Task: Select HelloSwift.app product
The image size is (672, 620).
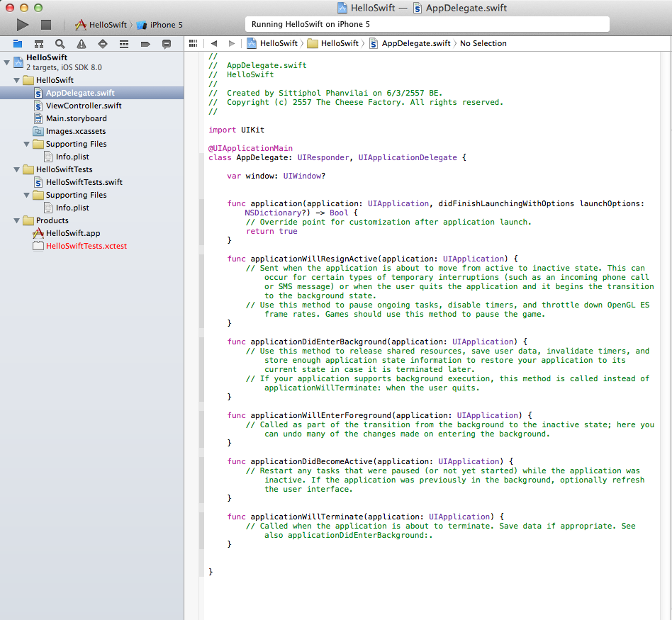Action: click(91, 233)
